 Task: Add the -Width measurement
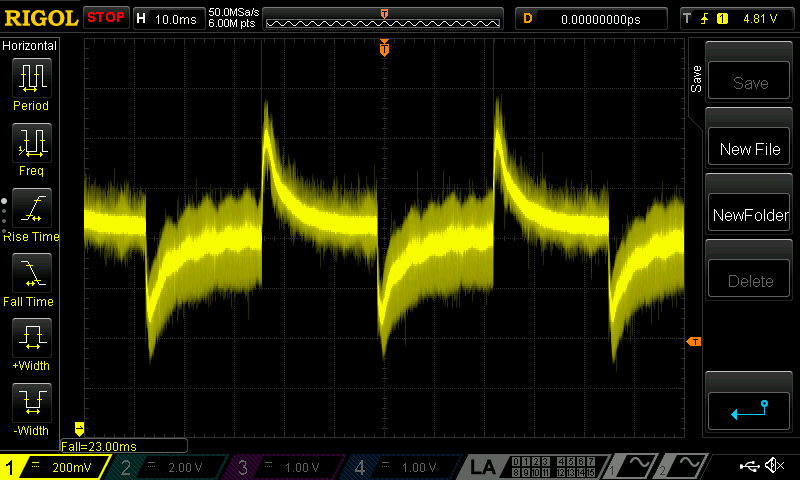click(31, 410)
